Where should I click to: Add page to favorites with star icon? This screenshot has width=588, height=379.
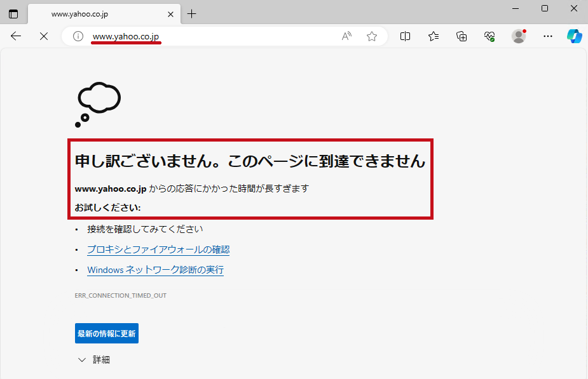point(372,36)
